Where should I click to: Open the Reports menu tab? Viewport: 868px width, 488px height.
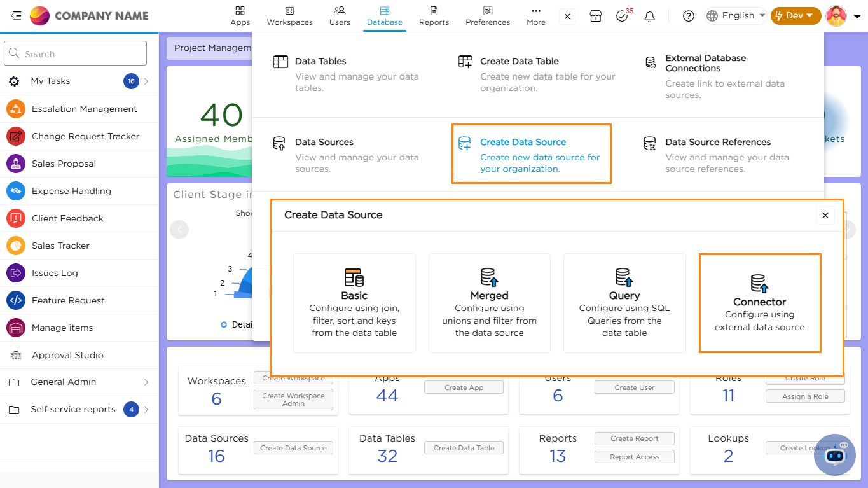tap(434, 16)
